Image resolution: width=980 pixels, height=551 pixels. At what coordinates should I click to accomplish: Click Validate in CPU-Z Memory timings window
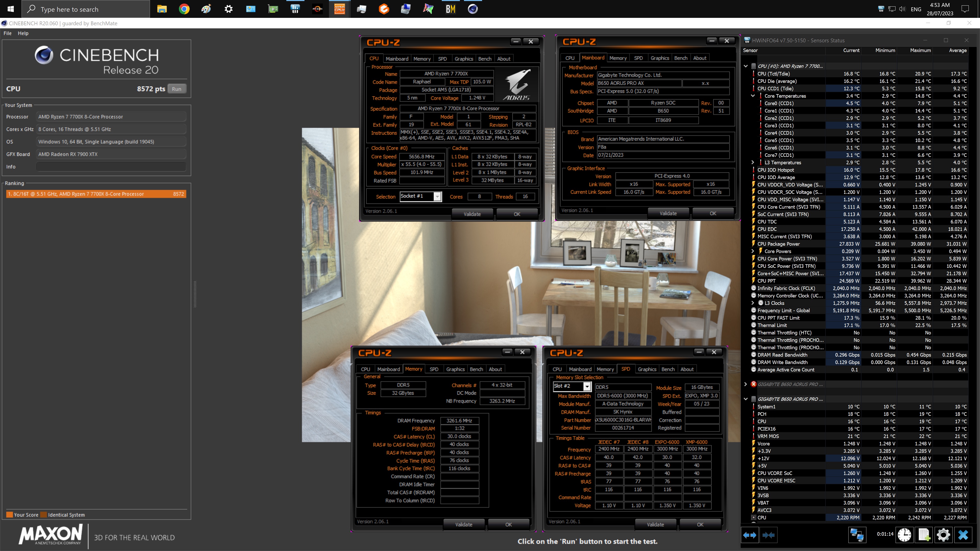(x=464, y=524)
